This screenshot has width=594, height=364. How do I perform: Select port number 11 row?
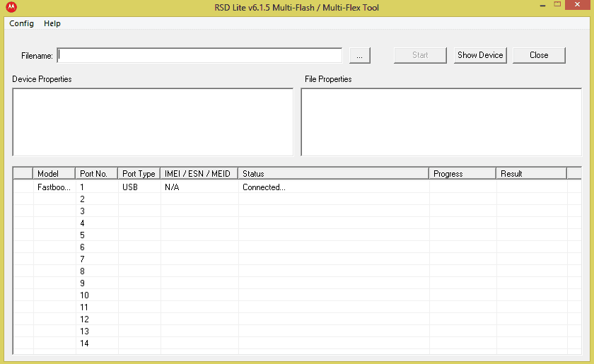[298, 307]
